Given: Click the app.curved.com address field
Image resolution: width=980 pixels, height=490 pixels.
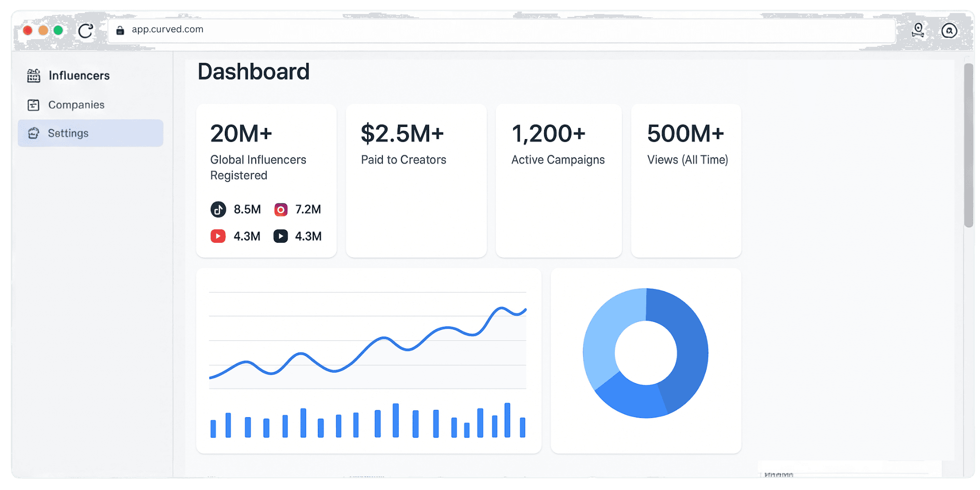Looking at the screenshot, I should (482, 30).
